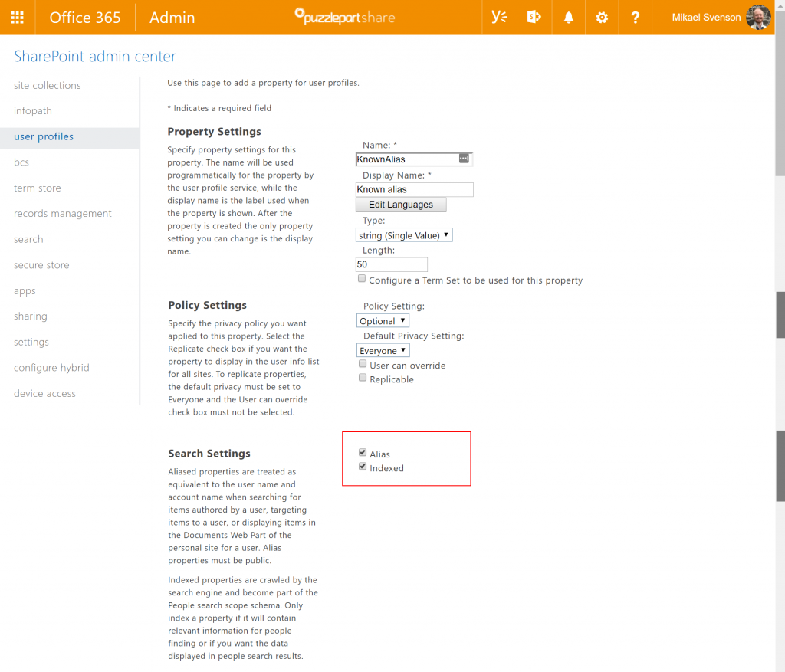785x672 pixels.
Task: Open the settings gear menu
Action: click(602, 18)
